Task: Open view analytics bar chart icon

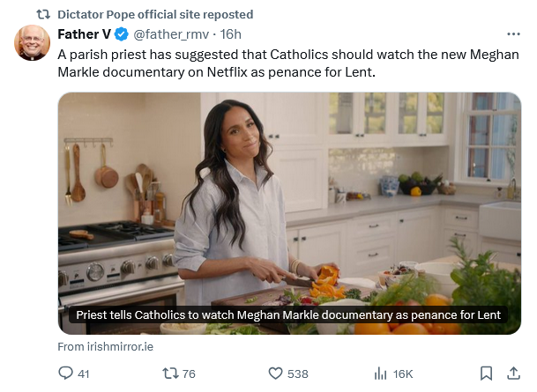Action: click(x=381, y=374)
